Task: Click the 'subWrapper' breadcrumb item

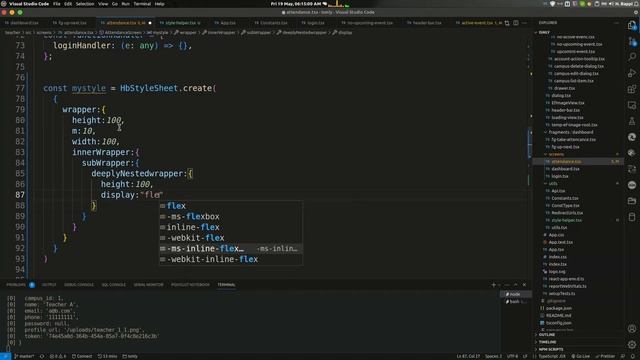Action: [259, 33]
